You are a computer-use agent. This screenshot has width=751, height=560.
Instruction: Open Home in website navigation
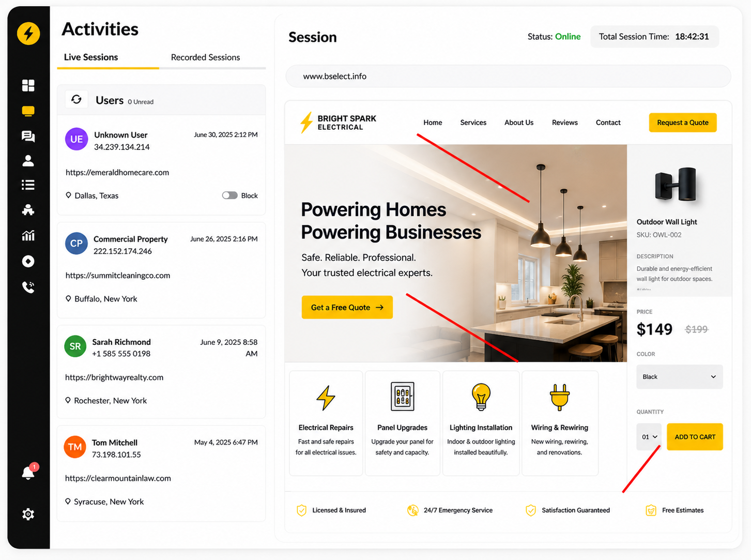433,123
